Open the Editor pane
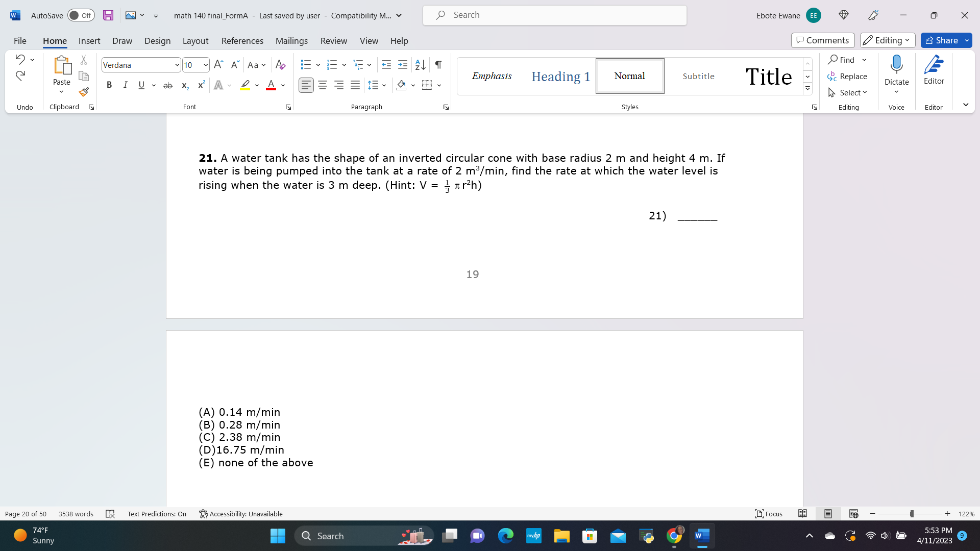Image resolution: width=980 pixels, height=551 pixels. (934, 71)
